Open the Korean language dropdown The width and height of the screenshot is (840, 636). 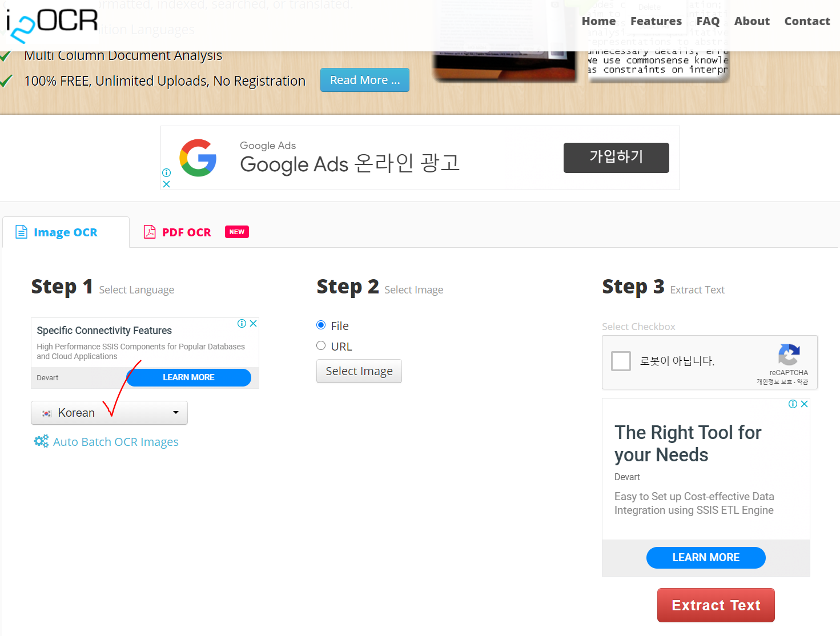[109, 413]
